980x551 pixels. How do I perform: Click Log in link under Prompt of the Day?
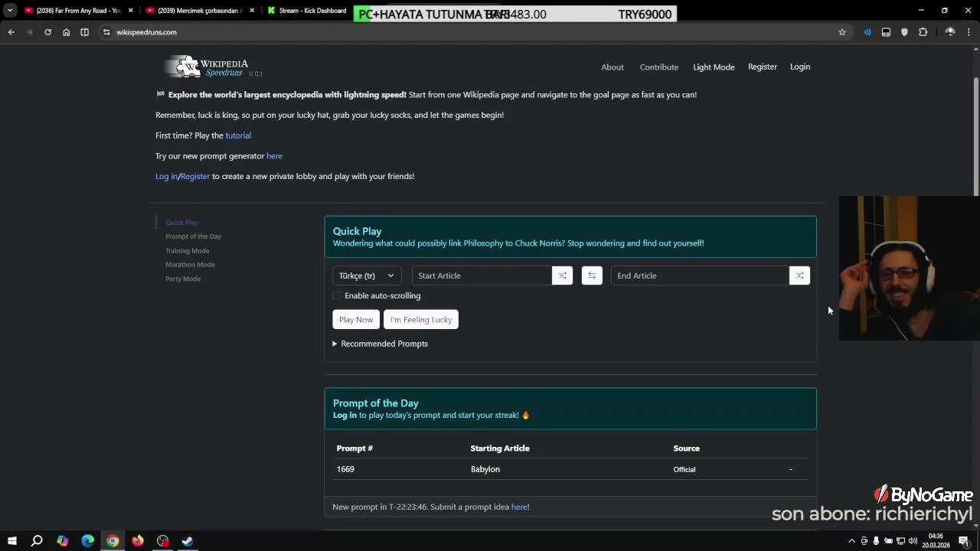coord(345,415)
